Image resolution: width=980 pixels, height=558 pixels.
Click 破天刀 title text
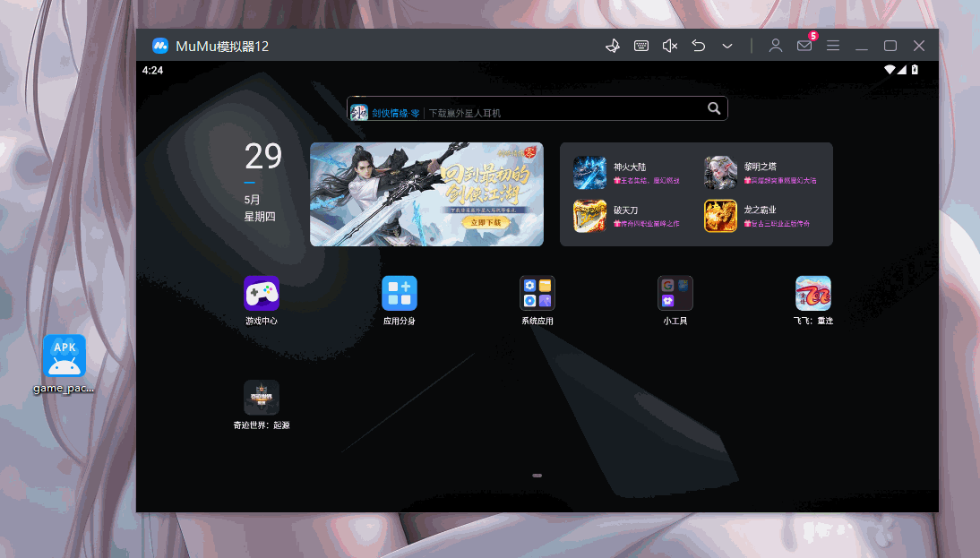tap(625, 210)
